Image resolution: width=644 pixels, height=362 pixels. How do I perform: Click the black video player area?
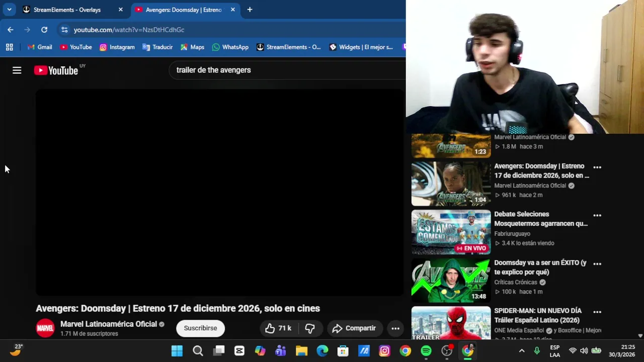pyautogui.click(x=219, y=193)
